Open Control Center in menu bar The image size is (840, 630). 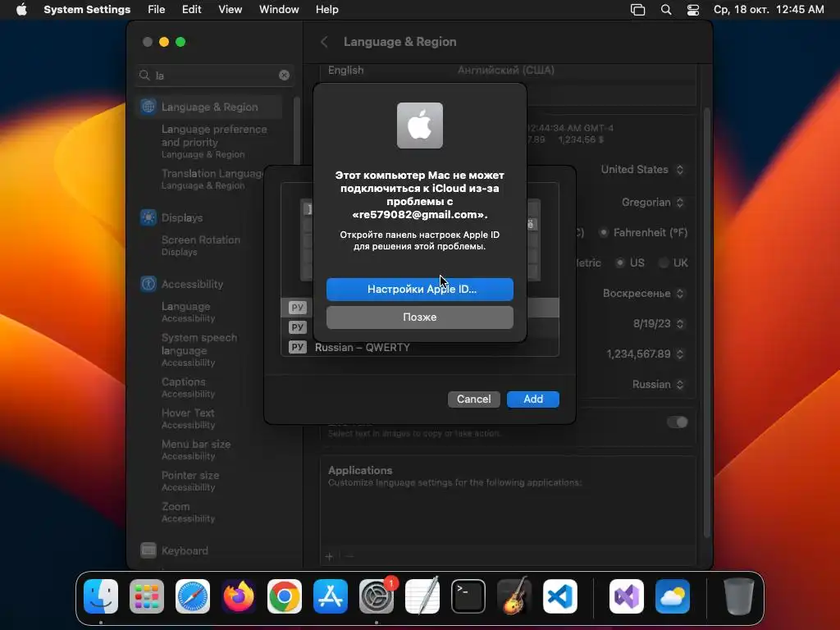[x=692, y=10]
